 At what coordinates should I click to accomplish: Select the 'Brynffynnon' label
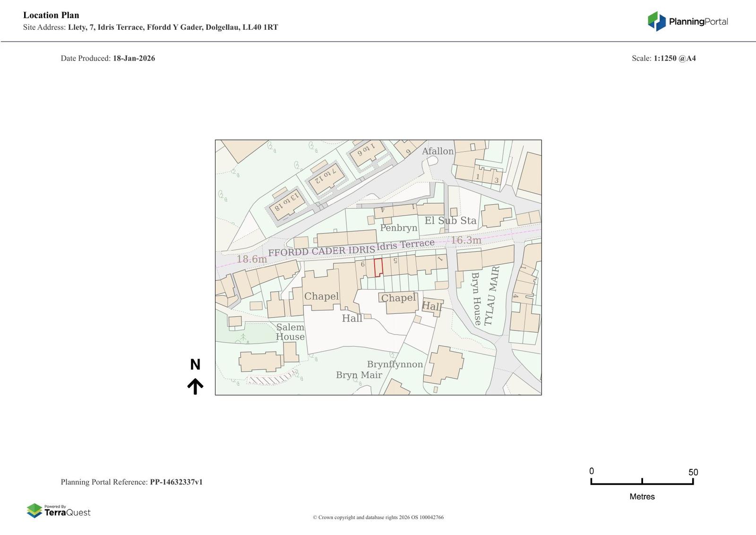(x=395, y=364)
